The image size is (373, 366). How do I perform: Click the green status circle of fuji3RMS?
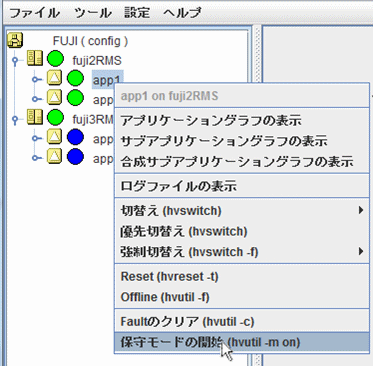[55, 118]
